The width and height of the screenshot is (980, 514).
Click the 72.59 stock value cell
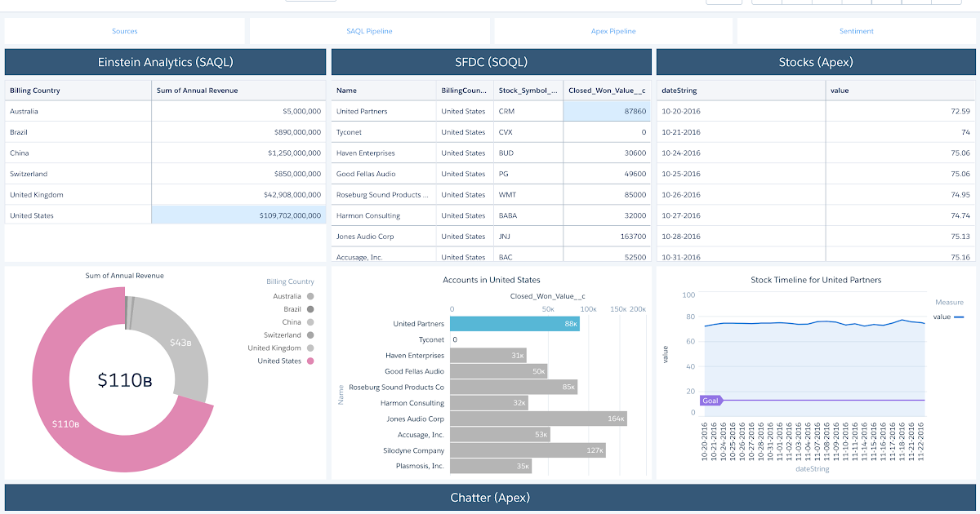[901, 111]
